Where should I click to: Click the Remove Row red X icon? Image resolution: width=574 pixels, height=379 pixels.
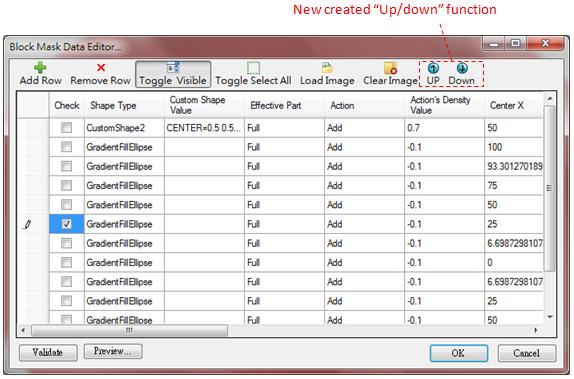click(101, 67)
